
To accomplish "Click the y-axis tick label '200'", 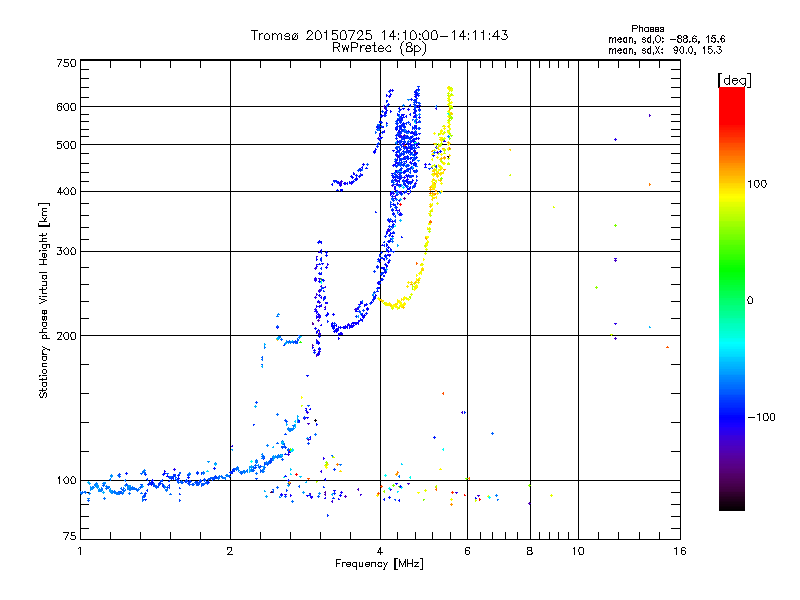I will pyautogui.click(x=66, y=336).
